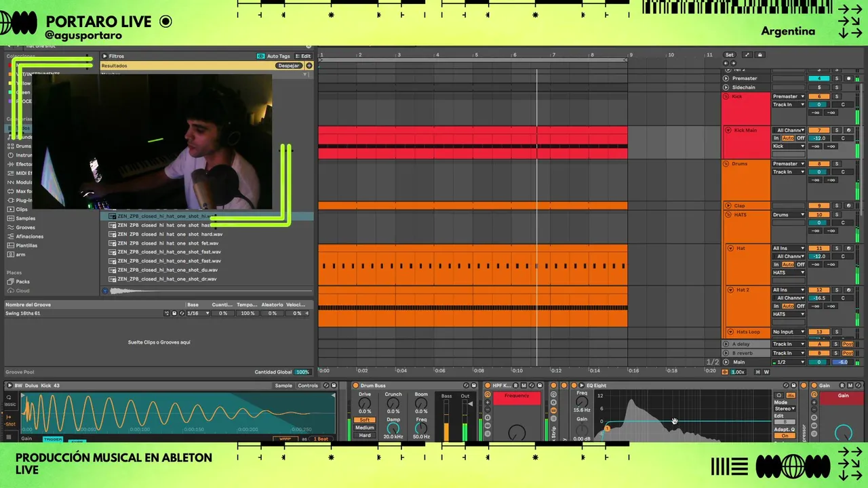Select the Swing 16ths 61 groove

(x=23, y=314)
